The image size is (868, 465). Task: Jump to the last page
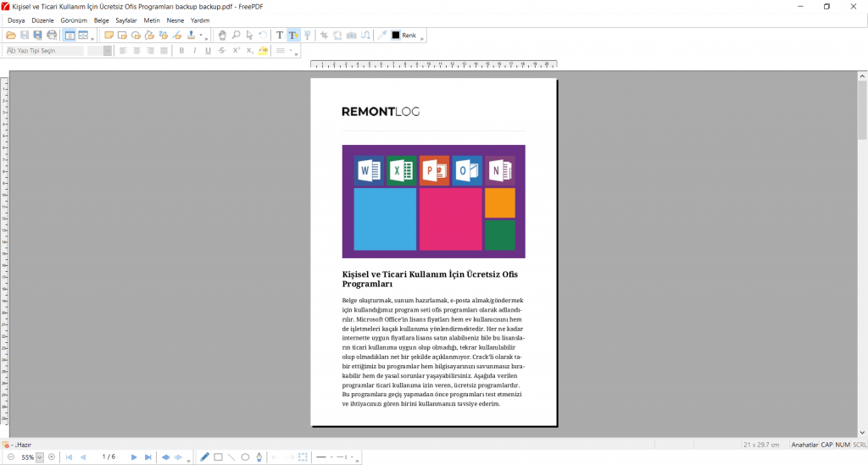click(147, 457)
